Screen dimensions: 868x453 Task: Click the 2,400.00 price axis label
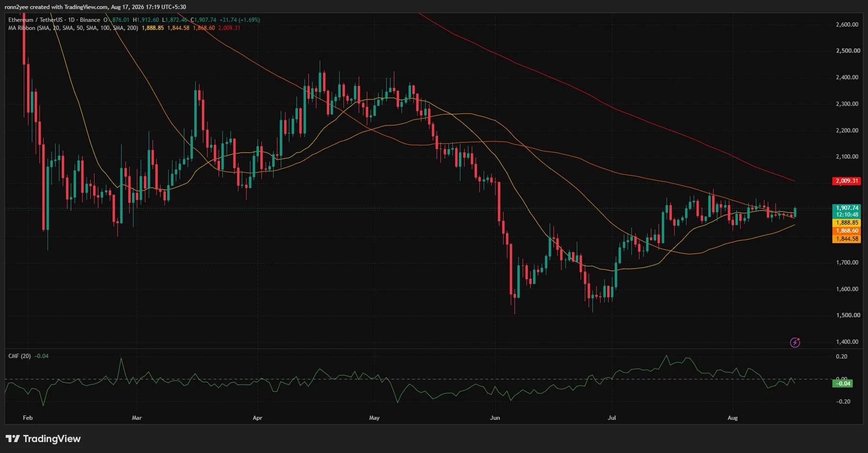pos(847,77)
